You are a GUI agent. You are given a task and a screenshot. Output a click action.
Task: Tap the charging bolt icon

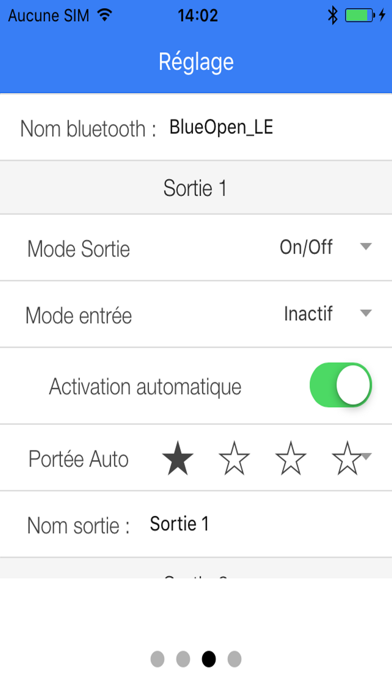click(x=382, y=16)
